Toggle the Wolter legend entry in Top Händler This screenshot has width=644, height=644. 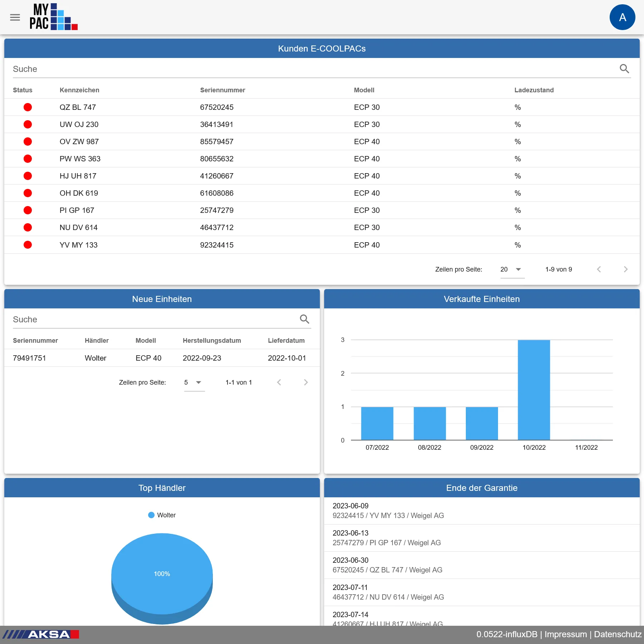point(162,515)
